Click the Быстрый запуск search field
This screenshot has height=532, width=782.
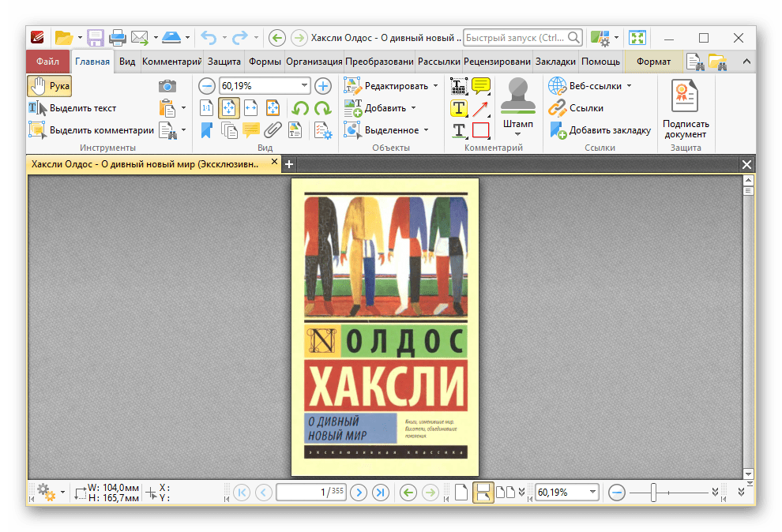(523, 38)
